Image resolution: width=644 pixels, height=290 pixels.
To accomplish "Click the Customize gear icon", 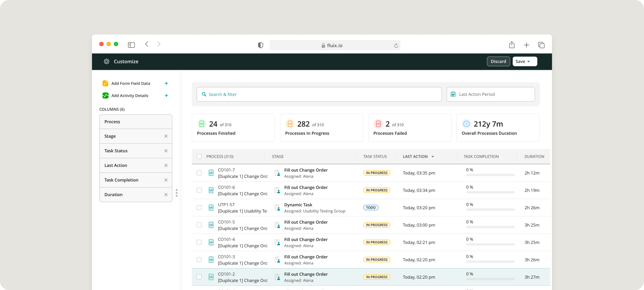I will [106, 61].
